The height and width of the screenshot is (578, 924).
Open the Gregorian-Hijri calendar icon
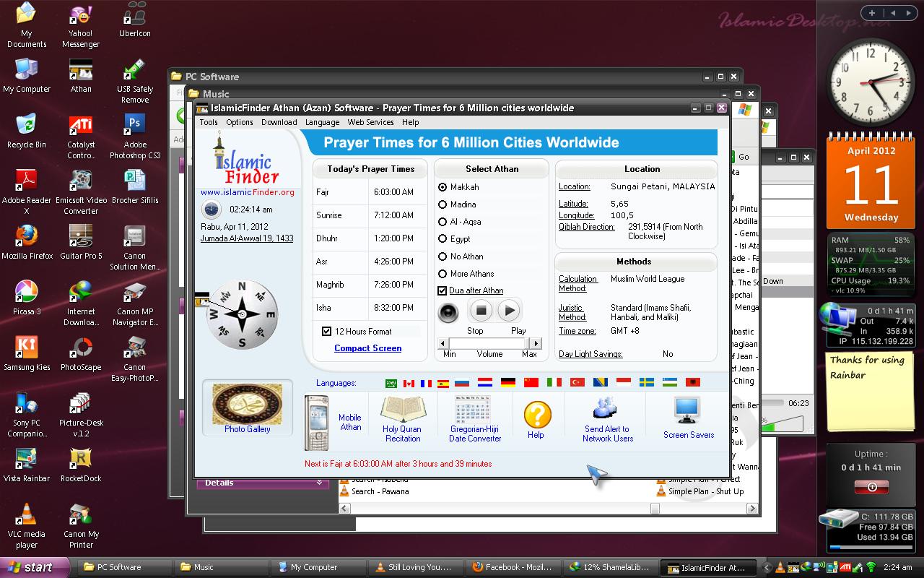pyautogui.click(x=474, y=409)
